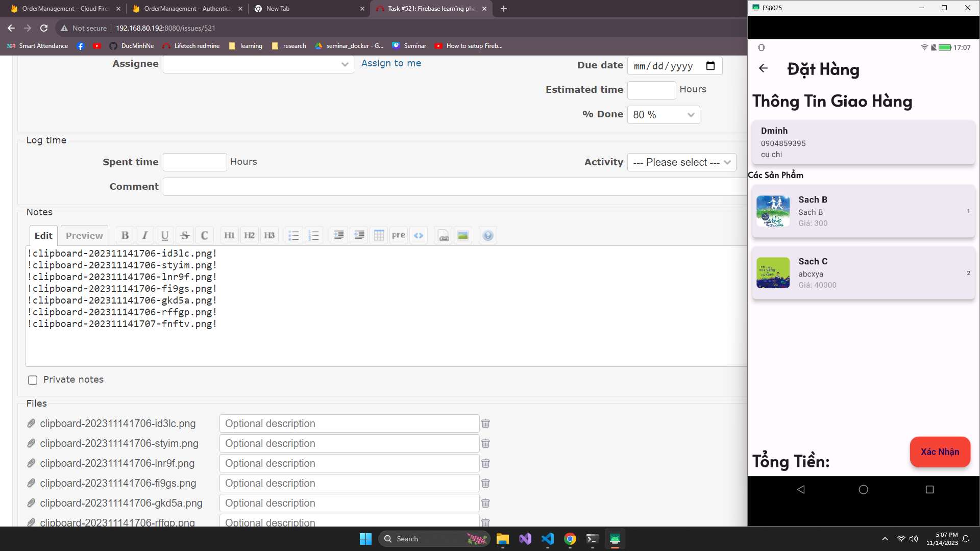Screen dimensions: 980x551
Task: Expand the % Done dropdown
Action: (663, 115)
